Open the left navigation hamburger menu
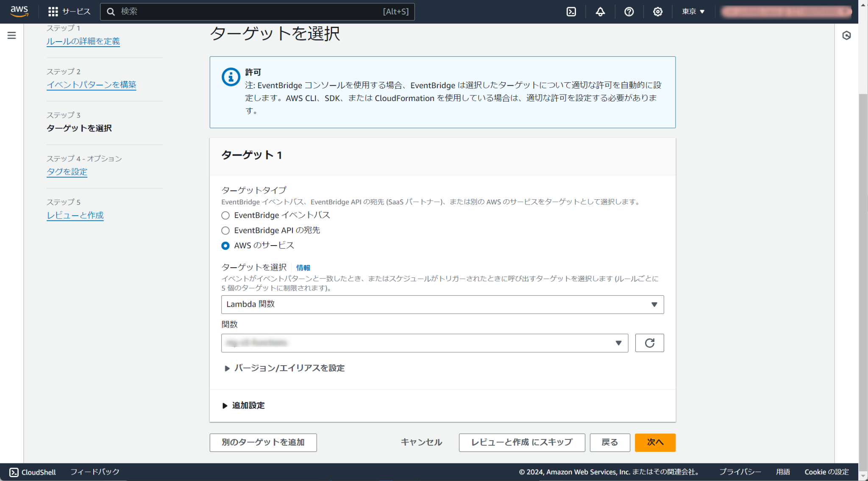Viewport: 868px width, 481px height. tap(11, 36)
